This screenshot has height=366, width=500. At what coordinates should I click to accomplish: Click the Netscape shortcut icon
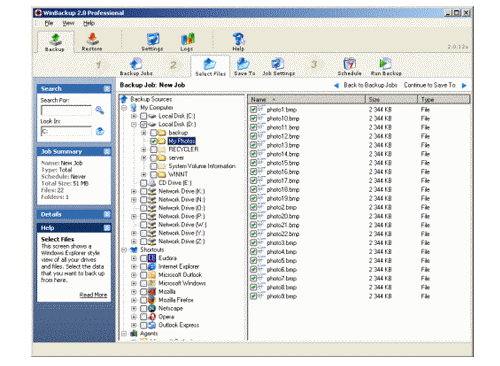(152, 308)
